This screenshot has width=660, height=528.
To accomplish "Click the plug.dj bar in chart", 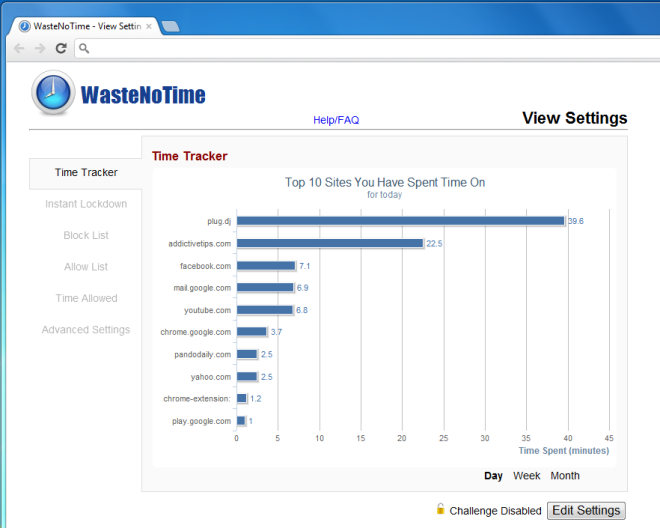I will 400,221.
